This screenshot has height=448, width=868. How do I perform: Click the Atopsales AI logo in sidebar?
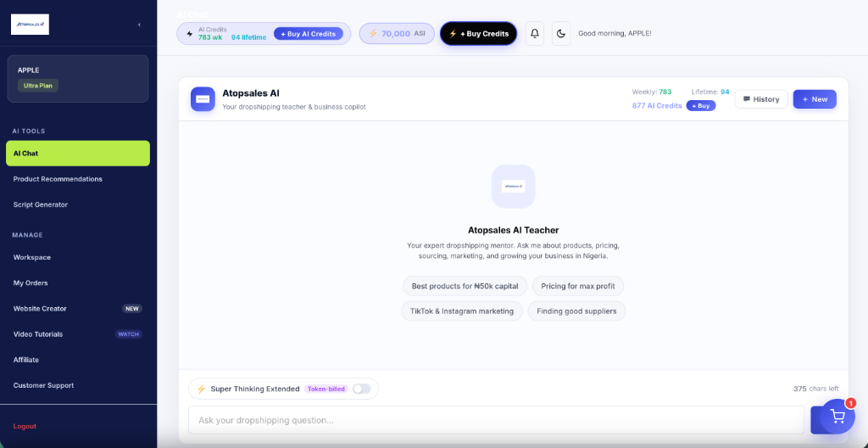pos(30,25)
